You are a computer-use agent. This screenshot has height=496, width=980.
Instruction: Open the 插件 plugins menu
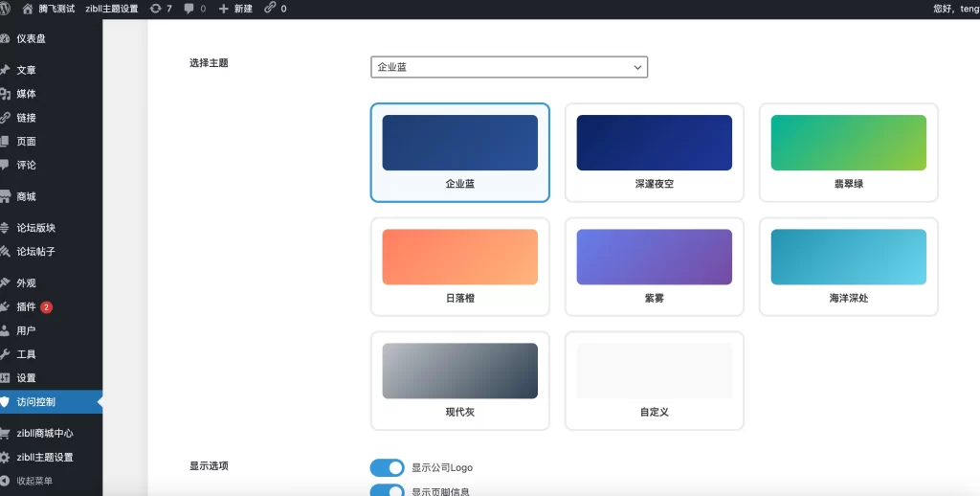26,307
